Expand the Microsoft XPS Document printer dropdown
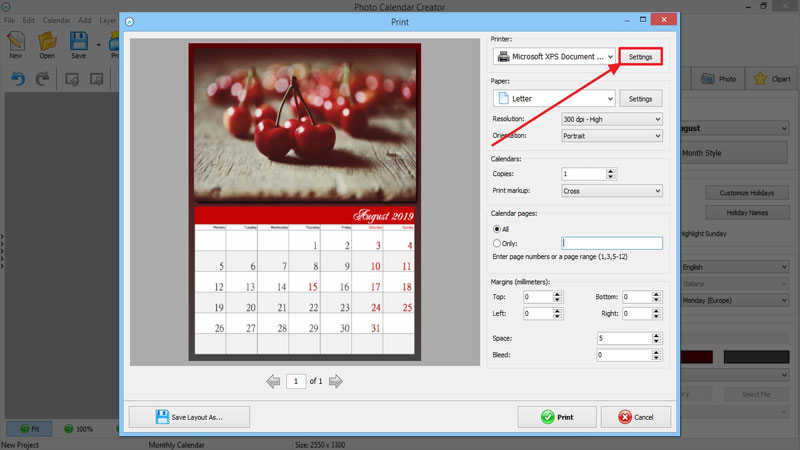The width and height of the screenshot is (800, 450). (x=554, y=57)
